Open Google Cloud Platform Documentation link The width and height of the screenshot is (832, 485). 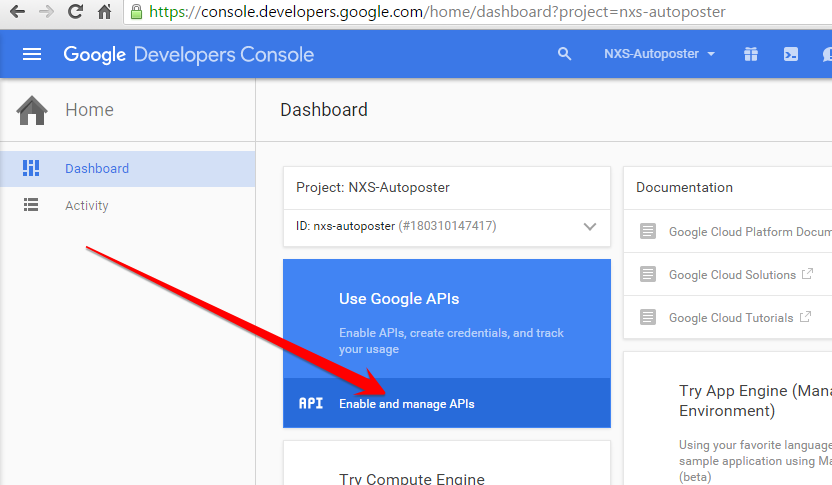click(750, 232)
